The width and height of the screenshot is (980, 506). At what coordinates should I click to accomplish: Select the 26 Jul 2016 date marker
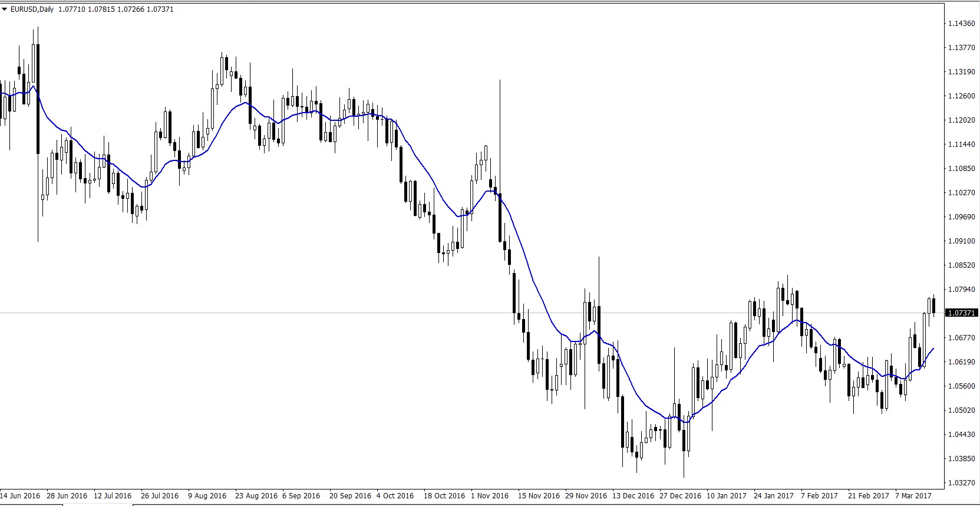(x=160, y=496)
